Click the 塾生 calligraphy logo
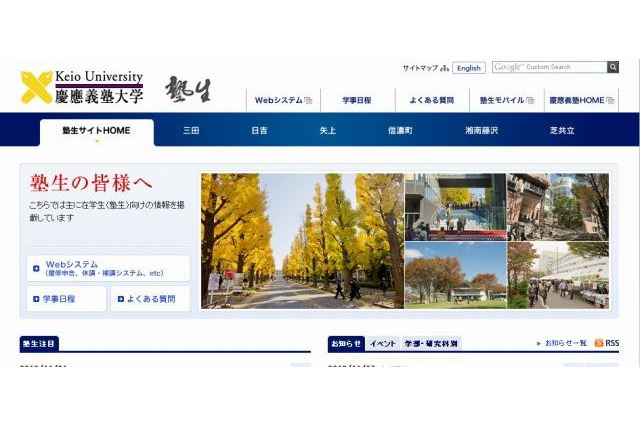Image resolution: width=640 pixels, height=426 pixels. (188, 89)
